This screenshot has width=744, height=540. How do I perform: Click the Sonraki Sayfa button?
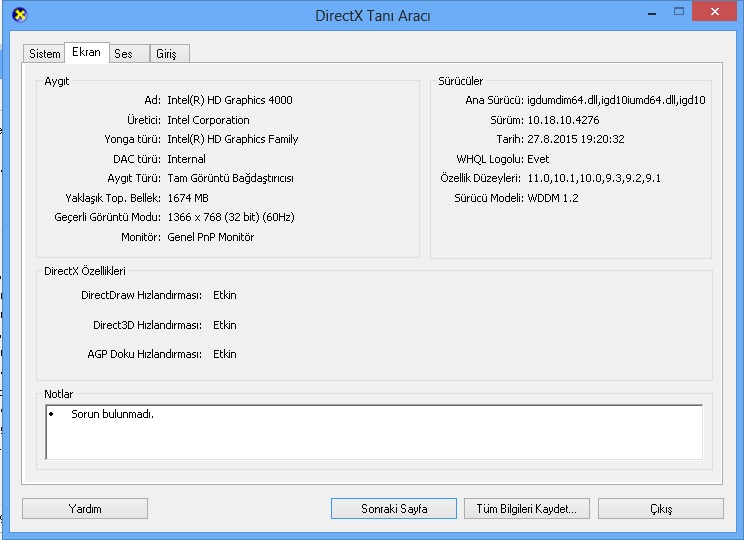tap(394, 509)
